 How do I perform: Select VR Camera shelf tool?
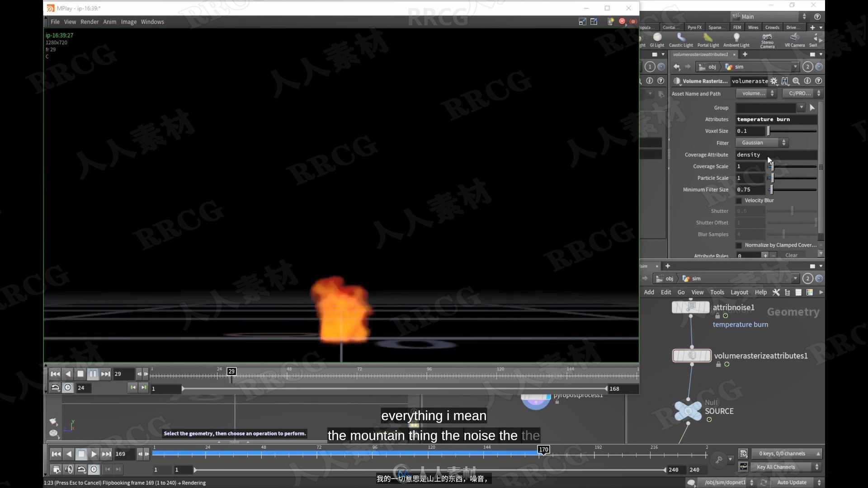pos(795,40)
